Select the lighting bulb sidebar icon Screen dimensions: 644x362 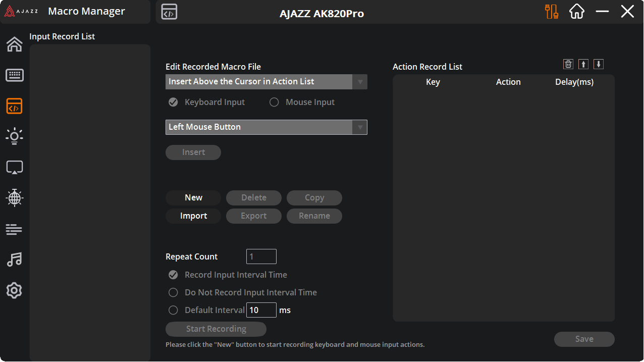tap(14, 136)
